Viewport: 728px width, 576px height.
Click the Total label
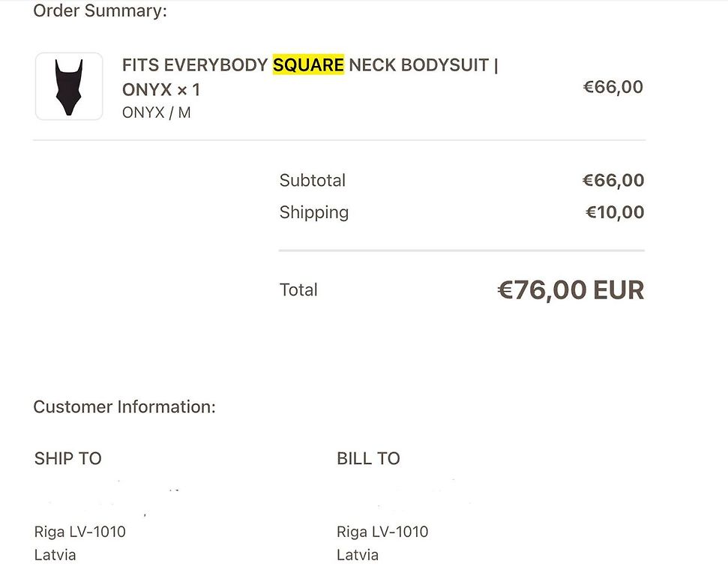(298, 289)
